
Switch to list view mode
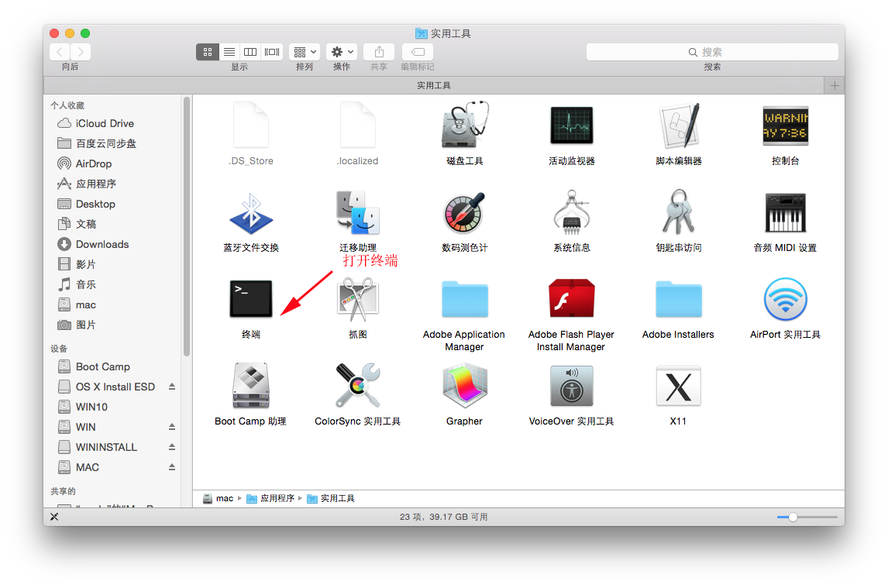click(x=229, y=52)
